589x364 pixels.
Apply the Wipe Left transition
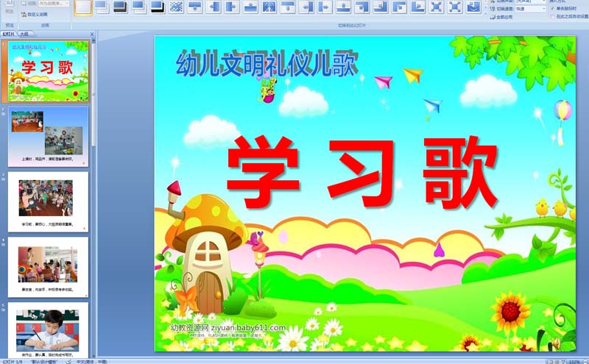click(x=214, y=7)
